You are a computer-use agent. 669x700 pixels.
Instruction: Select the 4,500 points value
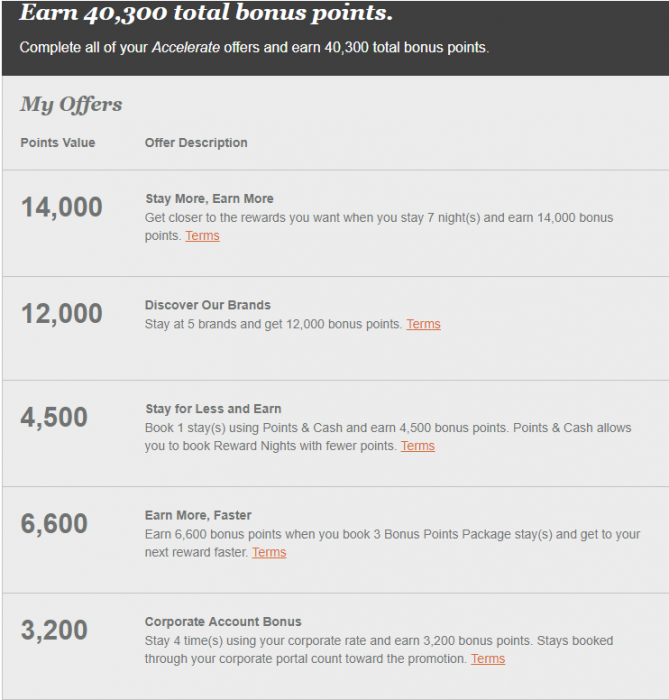point(54,418)
